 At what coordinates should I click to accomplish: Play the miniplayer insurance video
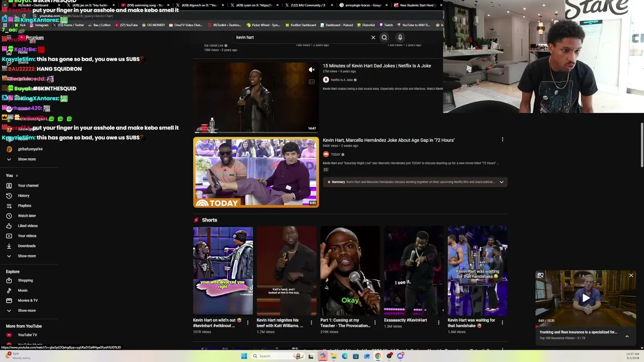(586, 298)
